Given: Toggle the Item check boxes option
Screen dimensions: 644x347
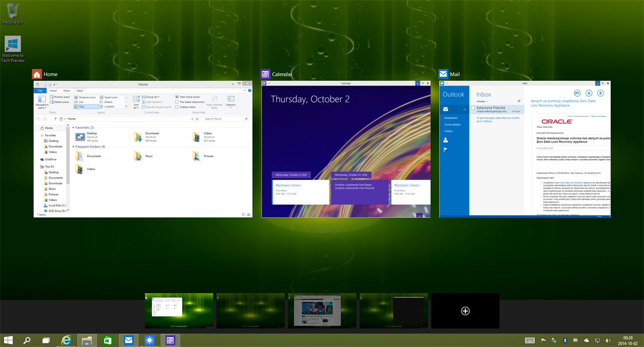Looking at the screenshot, I should coord(177,97).
